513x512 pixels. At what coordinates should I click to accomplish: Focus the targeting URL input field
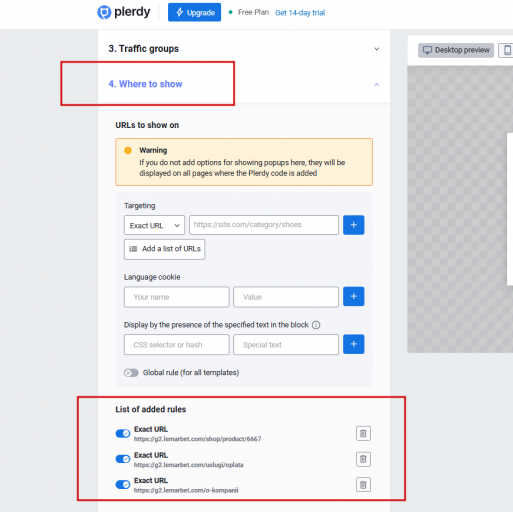tap(264, 225)
